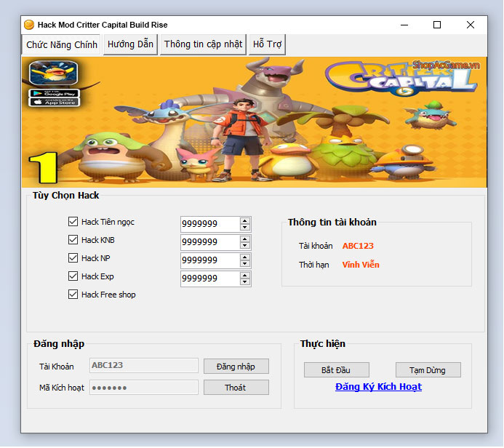The height and width of the screenshot is (448, 504).
Task: Click the orange app icon in title bar
Action: 29,25
